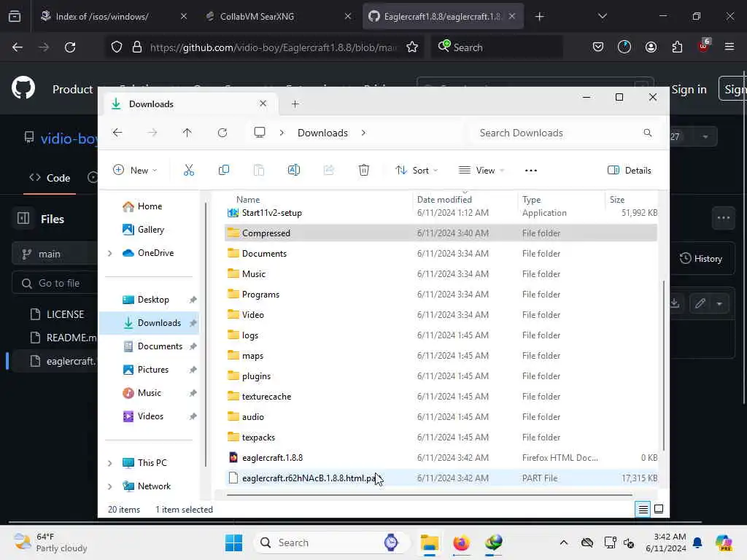Add a new Explorer tab
The width and height of the screenshot is (747, 560).
coord(295,104)
